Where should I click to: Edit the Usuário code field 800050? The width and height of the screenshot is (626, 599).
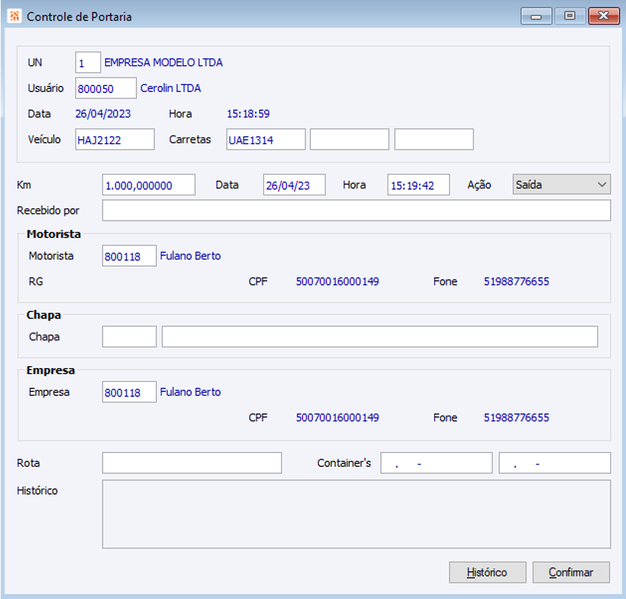click(106, 88)
